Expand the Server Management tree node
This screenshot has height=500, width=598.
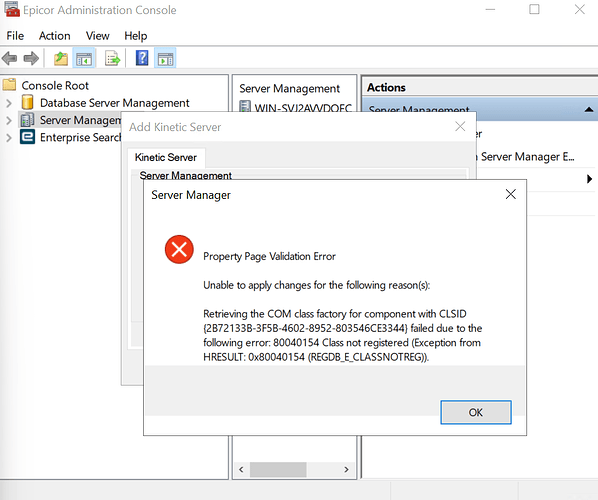tap(9, 120)
